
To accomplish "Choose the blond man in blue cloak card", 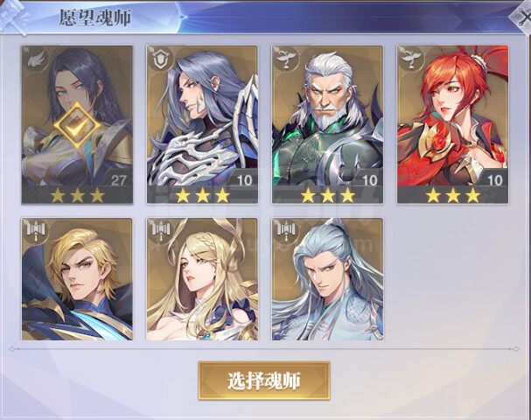I will [77, 279].
